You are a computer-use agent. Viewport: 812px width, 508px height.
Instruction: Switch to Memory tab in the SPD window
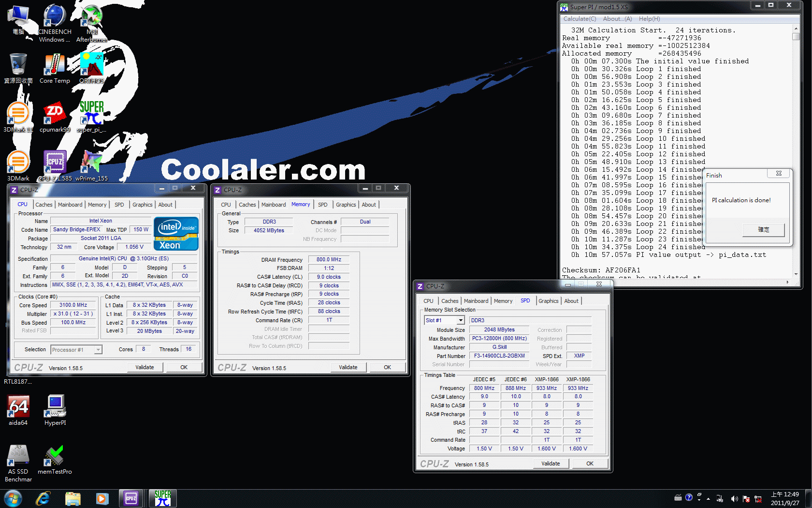tap(503, 301)
